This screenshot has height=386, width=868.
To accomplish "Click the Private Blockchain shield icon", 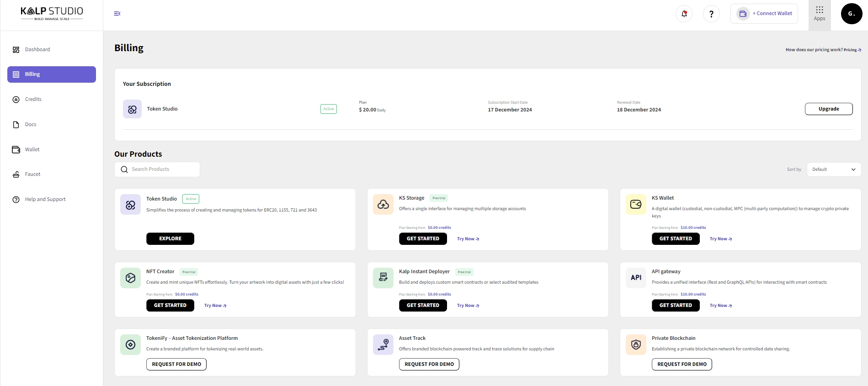I will [x=636, y=345].
